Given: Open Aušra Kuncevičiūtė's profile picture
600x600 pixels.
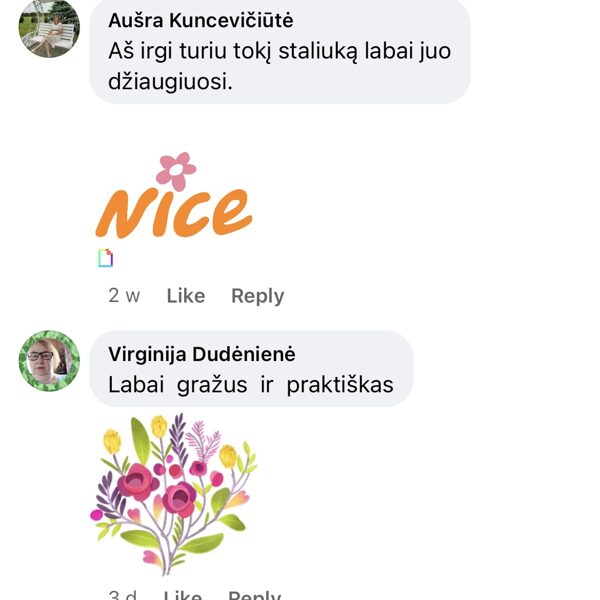Looking at the screenshot, I should [x=49, y=29].
